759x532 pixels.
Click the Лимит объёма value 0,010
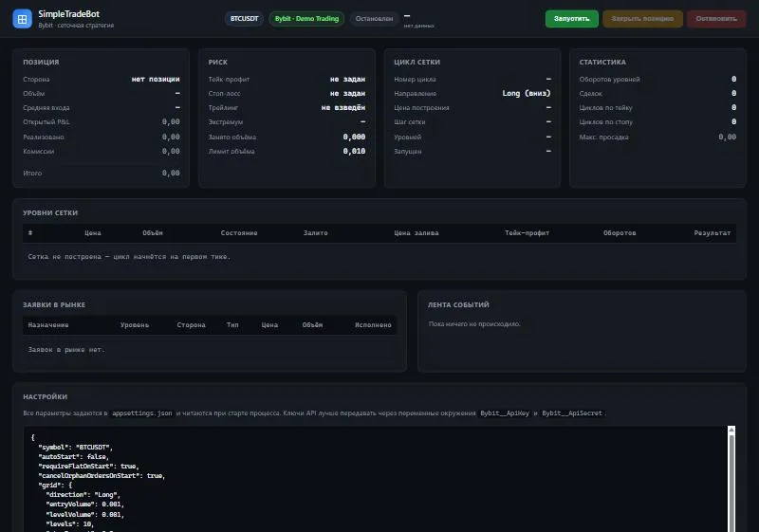tap(354, 151)
